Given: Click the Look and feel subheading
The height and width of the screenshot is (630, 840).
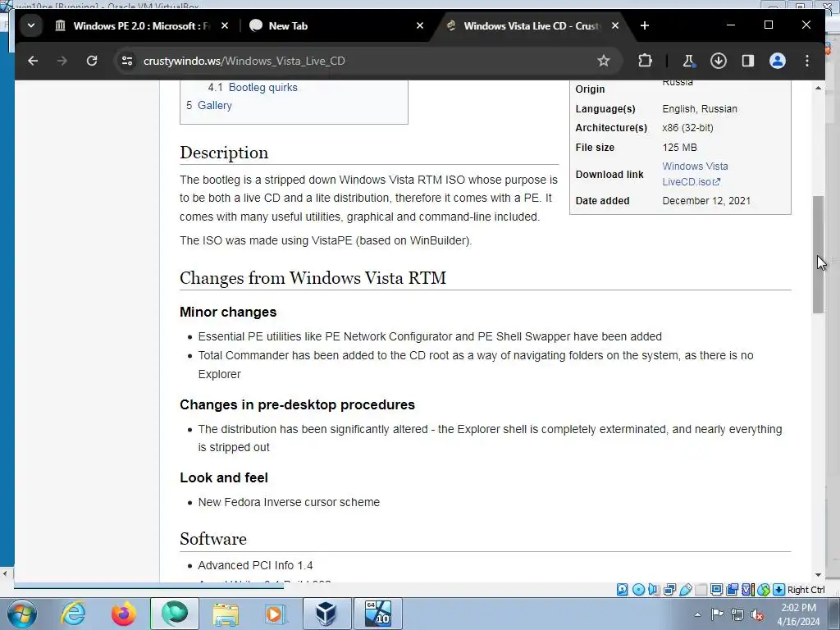Looking at the screenshot, I should [224, 478].
